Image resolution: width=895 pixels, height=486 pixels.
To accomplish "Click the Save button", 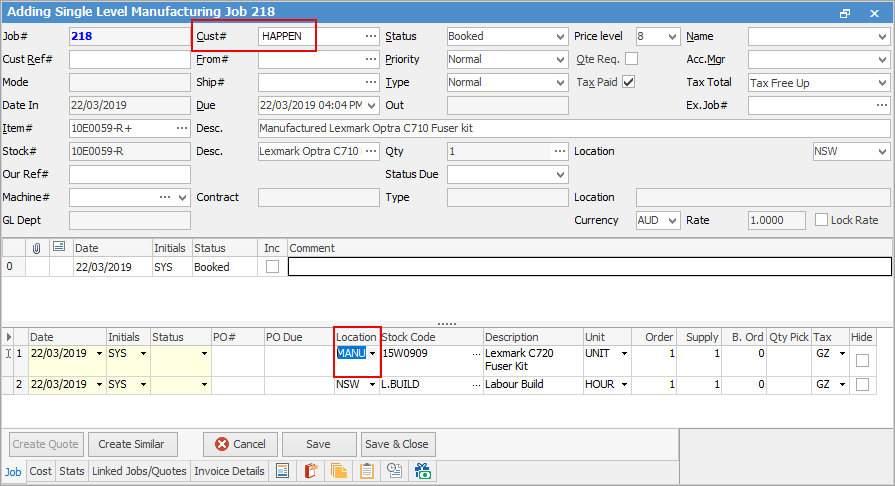I will point(319,444).
